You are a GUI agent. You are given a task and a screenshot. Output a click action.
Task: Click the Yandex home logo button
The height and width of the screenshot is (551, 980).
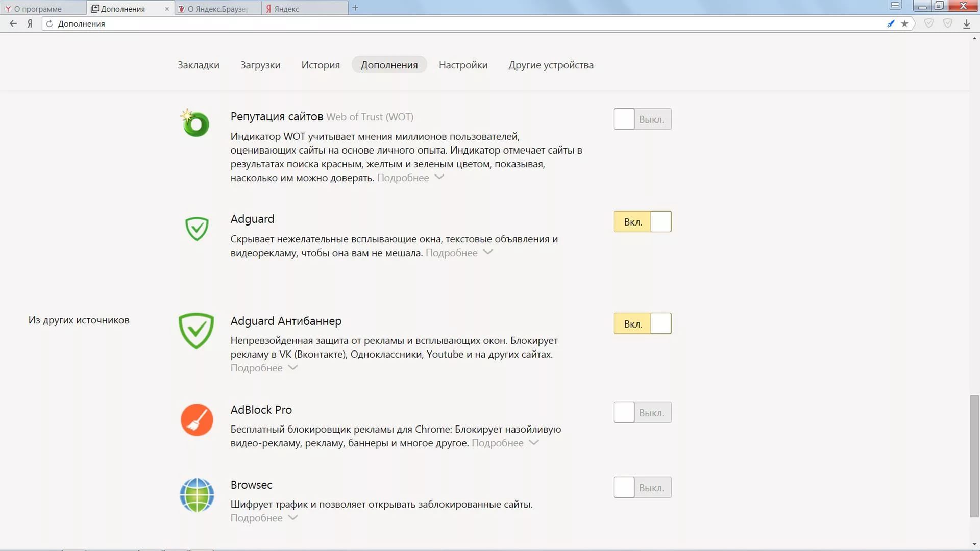point(30,23)
